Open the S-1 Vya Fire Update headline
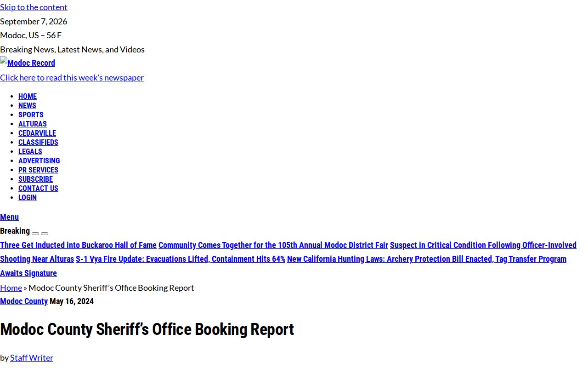Viewport: 588px width, 368px height. click(x=181, y=259)
